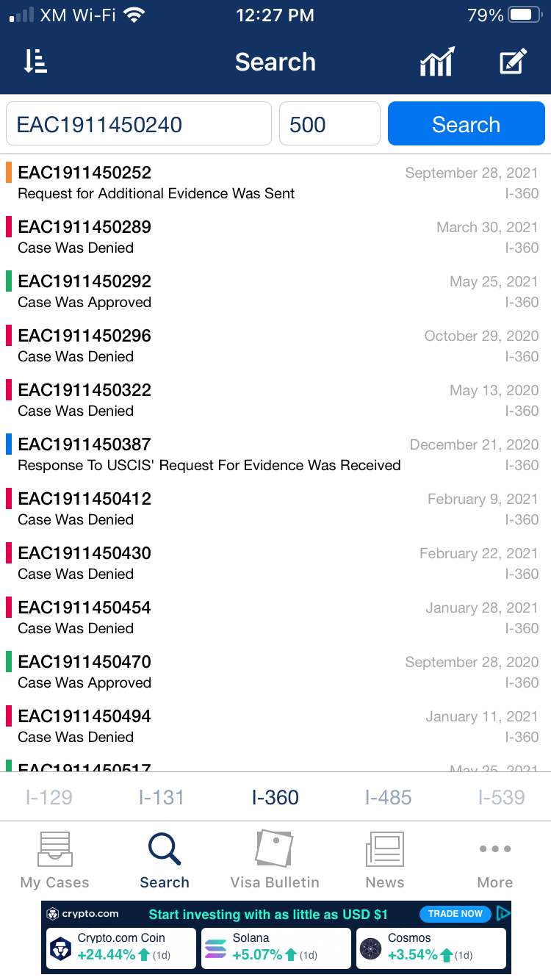Open the News tab icon

pos(385,849)
